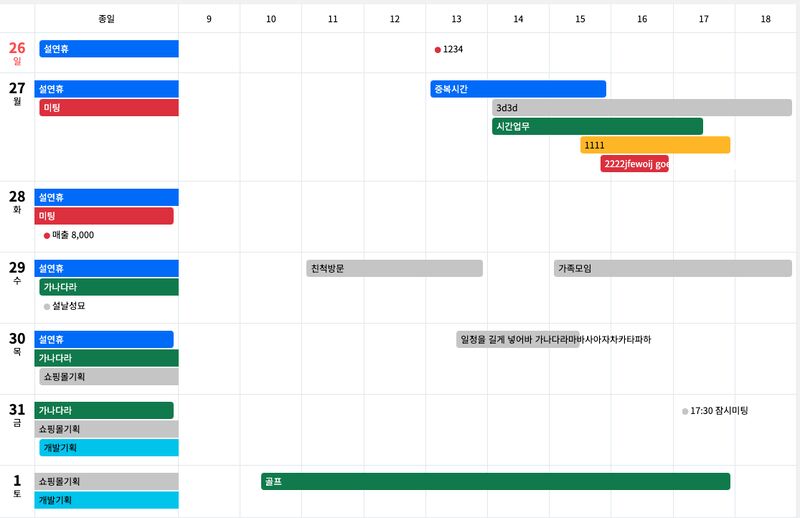Select the date label 31 금

click(x=17, y=415)
